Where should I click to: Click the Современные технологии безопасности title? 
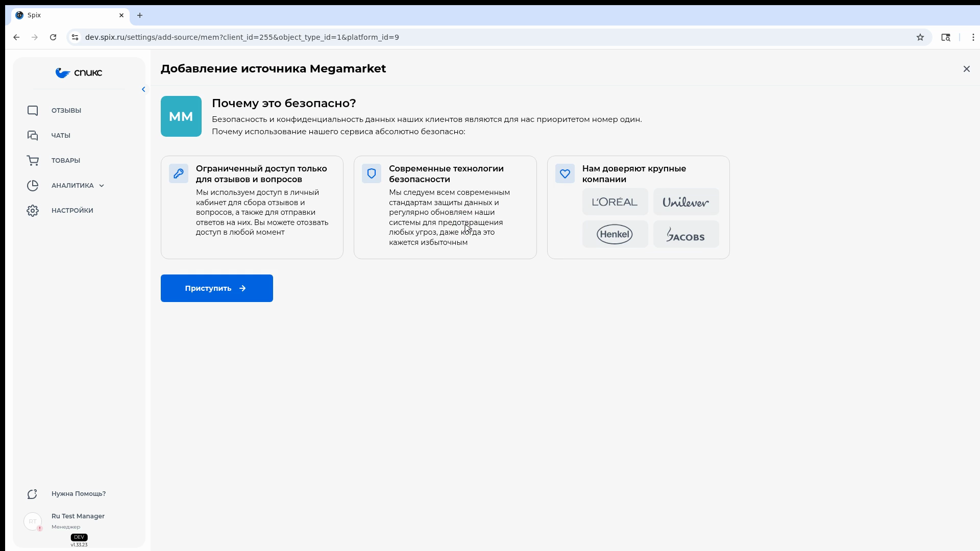point(446,174)
